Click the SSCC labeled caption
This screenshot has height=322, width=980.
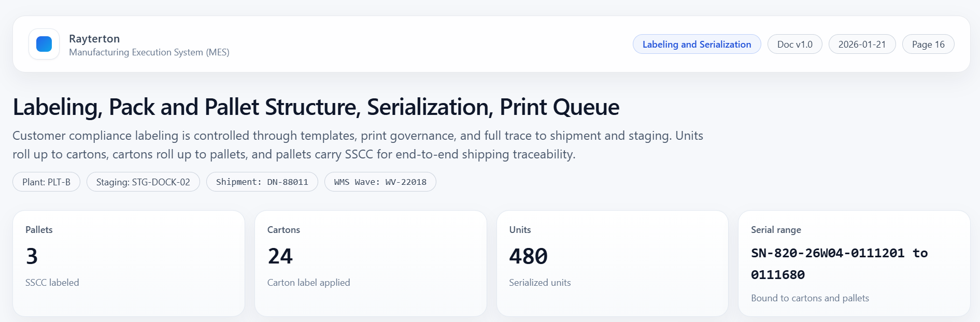[x=52, y=283]
